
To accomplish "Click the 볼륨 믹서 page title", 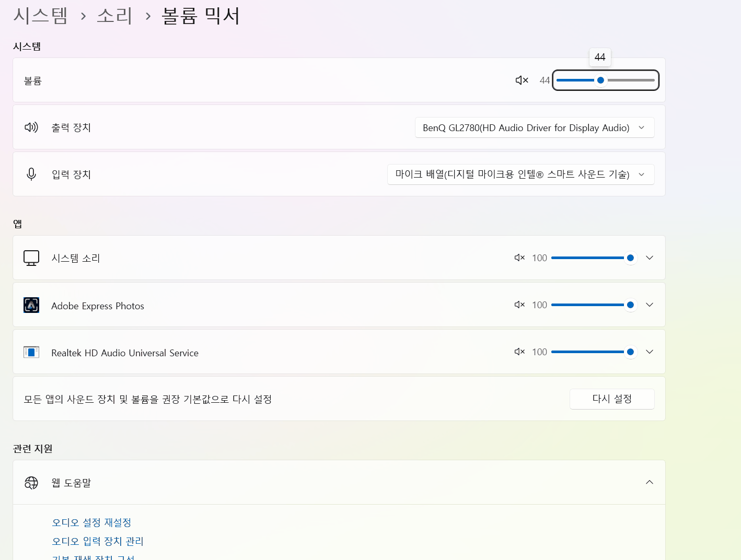I will [x=201, y=16].
